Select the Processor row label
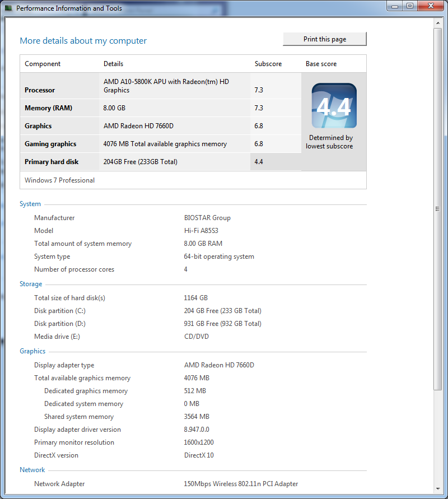448x499 pixels. (40, 90)
